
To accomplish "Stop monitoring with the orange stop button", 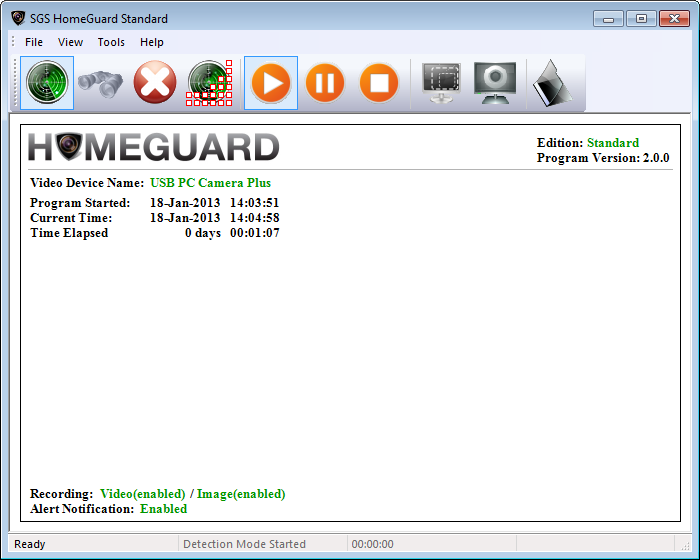I will 379,83.
